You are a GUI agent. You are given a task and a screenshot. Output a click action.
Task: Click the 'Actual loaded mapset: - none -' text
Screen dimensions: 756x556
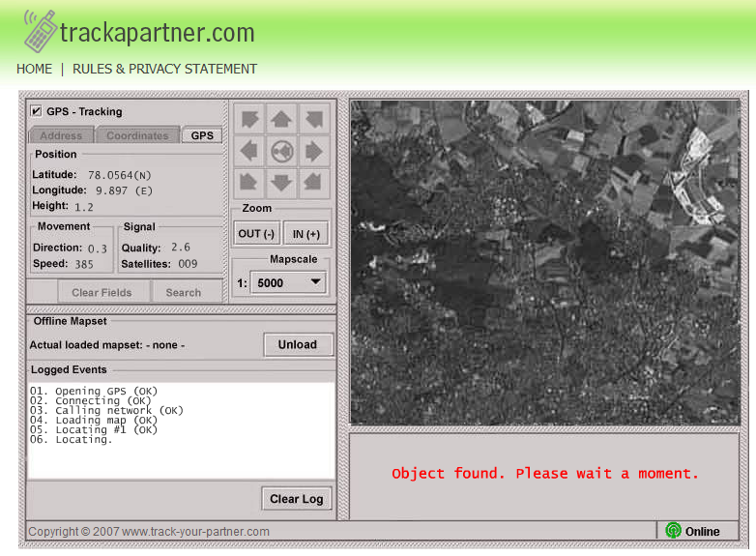107,345
